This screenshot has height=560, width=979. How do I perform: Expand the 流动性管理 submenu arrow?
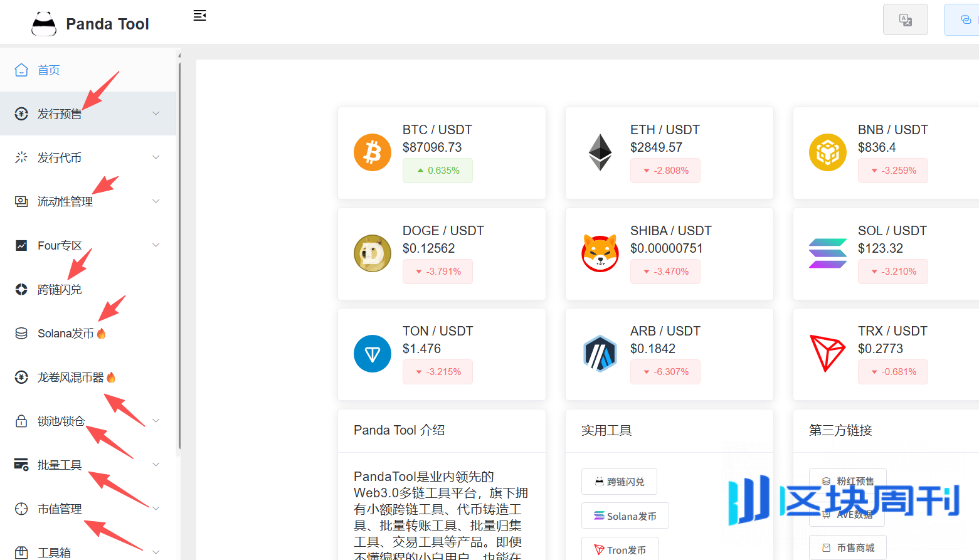[156, 201]
